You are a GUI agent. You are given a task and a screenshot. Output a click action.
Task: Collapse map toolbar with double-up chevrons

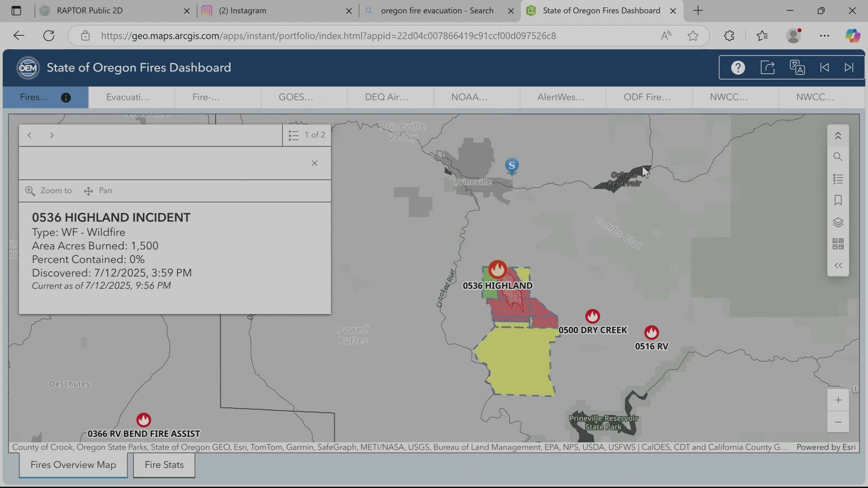coord(838,136)
